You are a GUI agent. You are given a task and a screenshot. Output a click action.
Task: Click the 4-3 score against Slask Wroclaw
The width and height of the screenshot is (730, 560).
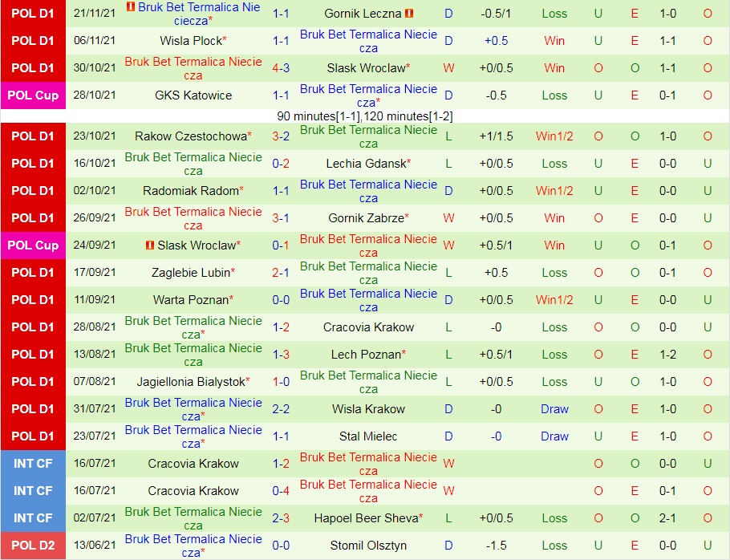(x=281, y=68)
